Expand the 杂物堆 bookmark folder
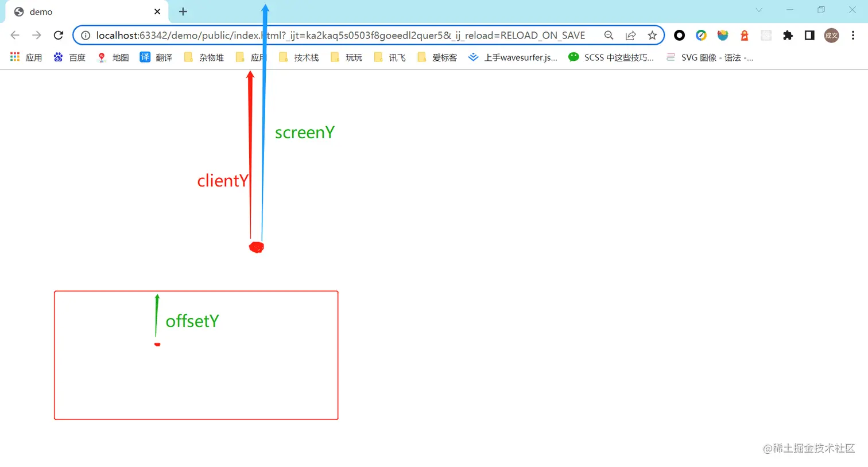This screenshot has height=467, width=868. pyautogui.click(x=204, y=57)
